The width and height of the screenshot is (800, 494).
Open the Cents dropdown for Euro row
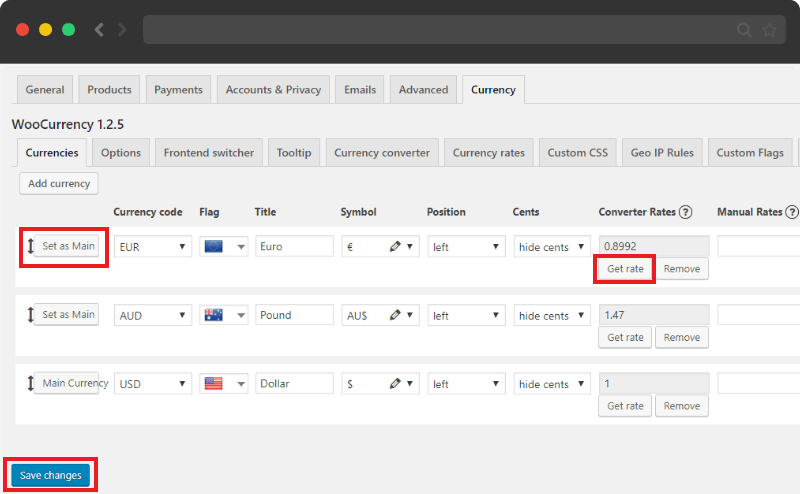tap(552, 246)
